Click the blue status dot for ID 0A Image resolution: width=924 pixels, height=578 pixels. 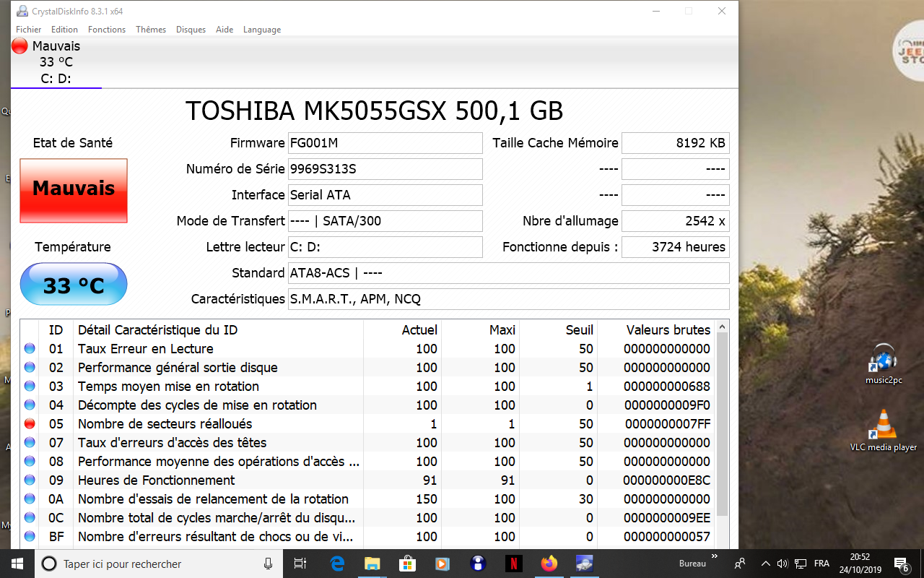(x=30, y=499)
